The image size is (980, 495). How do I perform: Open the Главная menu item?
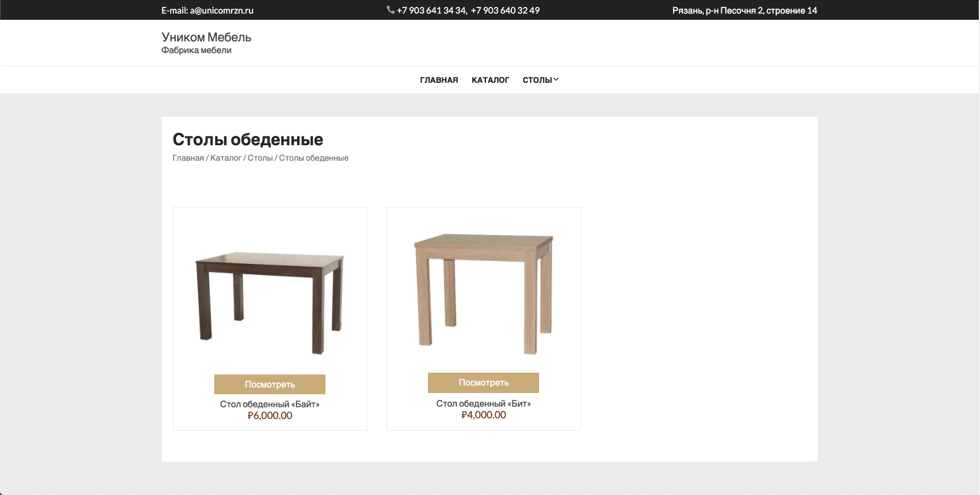tap(439, 80)
